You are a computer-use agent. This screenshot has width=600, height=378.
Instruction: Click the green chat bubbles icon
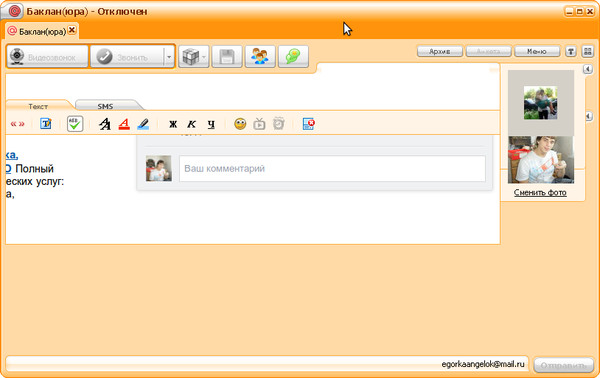(x=293, y=57)
